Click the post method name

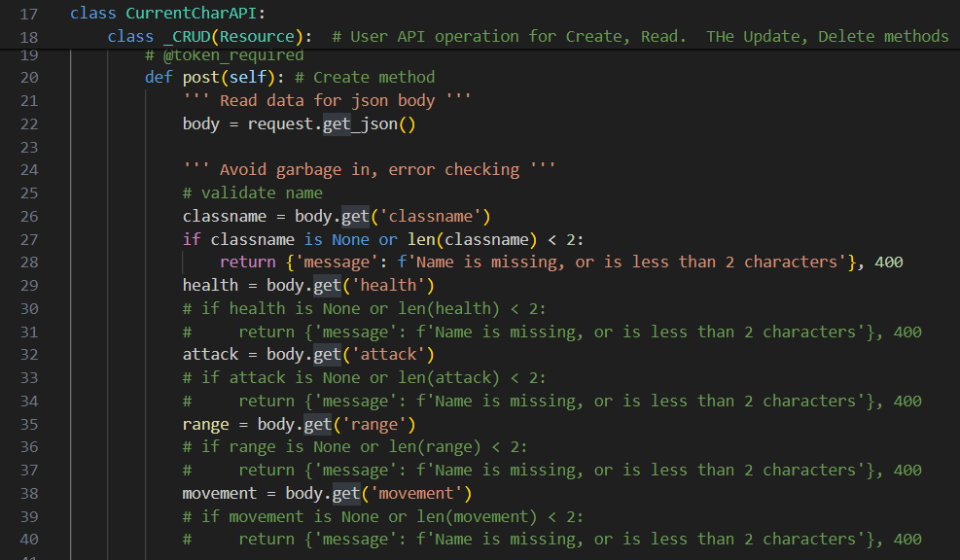pyautogui.click(x=200, y=78)
